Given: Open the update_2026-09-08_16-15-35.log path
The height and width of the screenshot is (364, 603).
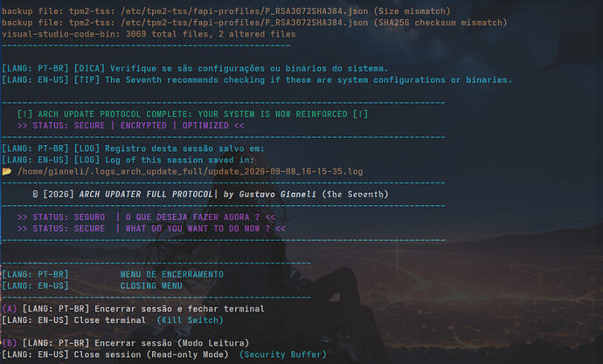Looking at the screenshot, I should (x=190, y=171).
